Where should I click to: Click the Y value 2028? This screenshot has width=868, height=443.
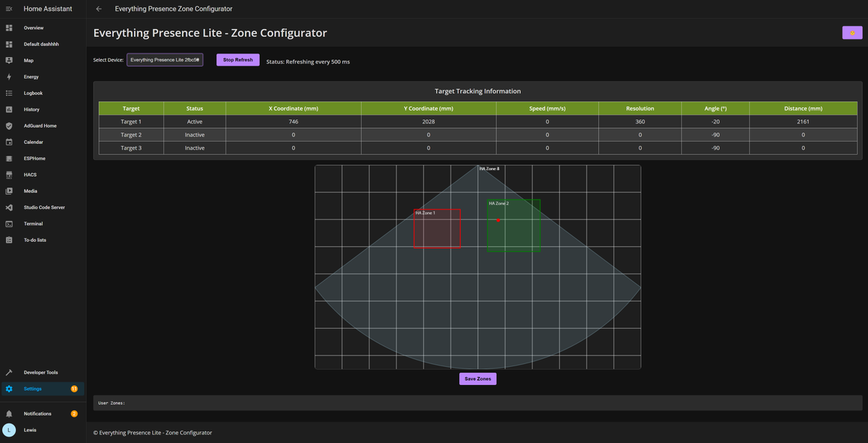(429, 122)
